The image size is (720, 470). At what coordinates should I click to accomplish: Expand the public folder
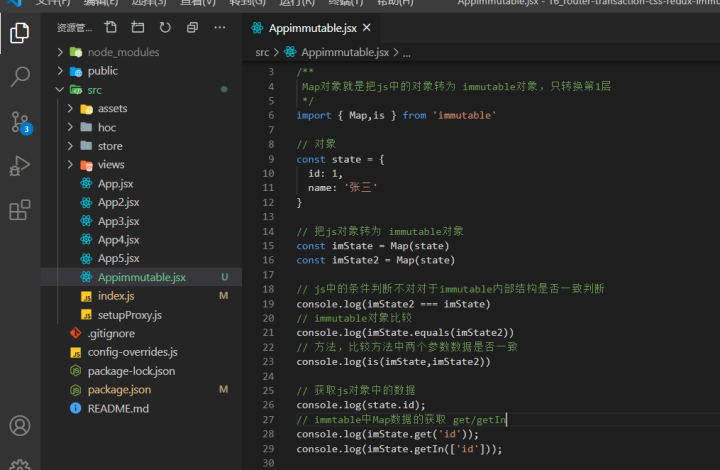tap(103, 71)
